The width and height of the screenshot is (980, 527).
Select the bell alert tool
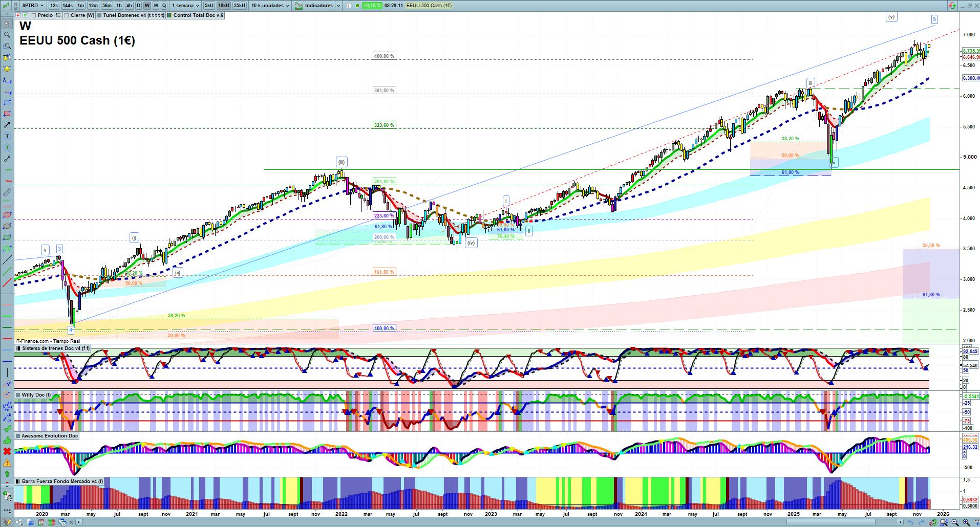pyautogui.click(x=7, y=69)
